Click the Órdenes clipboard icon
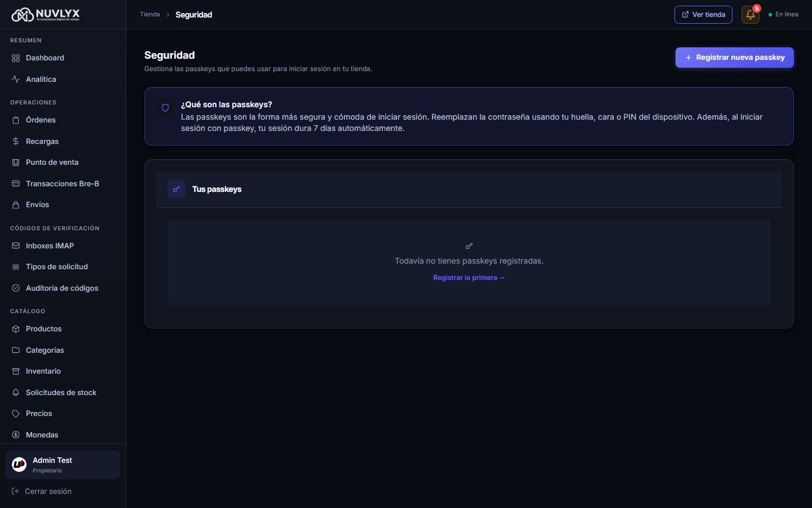The height and width of the screenshot is (508, 812). point(16,120)
